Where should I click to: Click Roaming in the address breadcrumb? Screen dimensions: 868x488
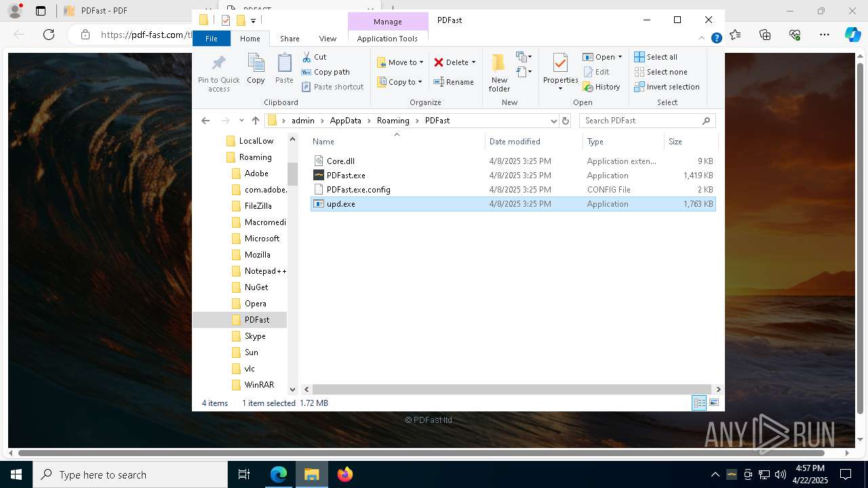click(x=393, y=121)
